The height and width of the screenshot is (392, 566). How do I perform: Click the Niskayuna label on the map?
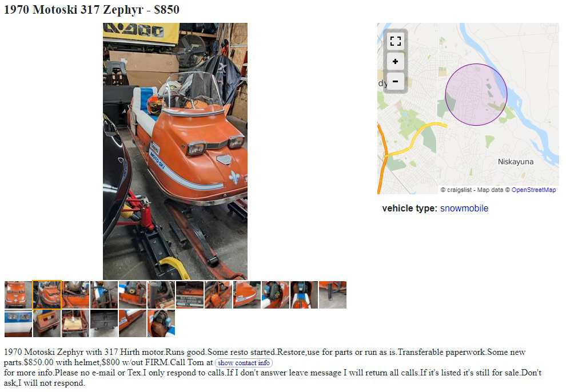click(x=516, y=162)
